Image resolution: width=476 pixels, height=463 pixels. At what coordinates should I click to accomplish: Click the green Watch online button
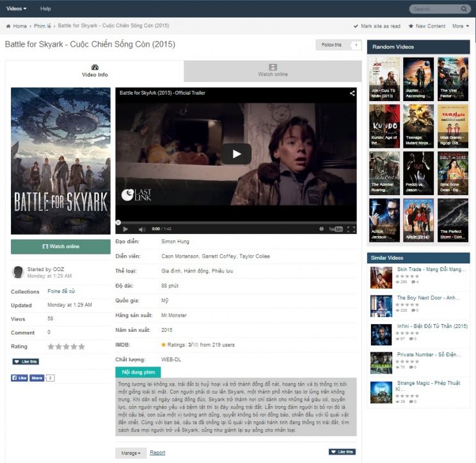(61, 246)
